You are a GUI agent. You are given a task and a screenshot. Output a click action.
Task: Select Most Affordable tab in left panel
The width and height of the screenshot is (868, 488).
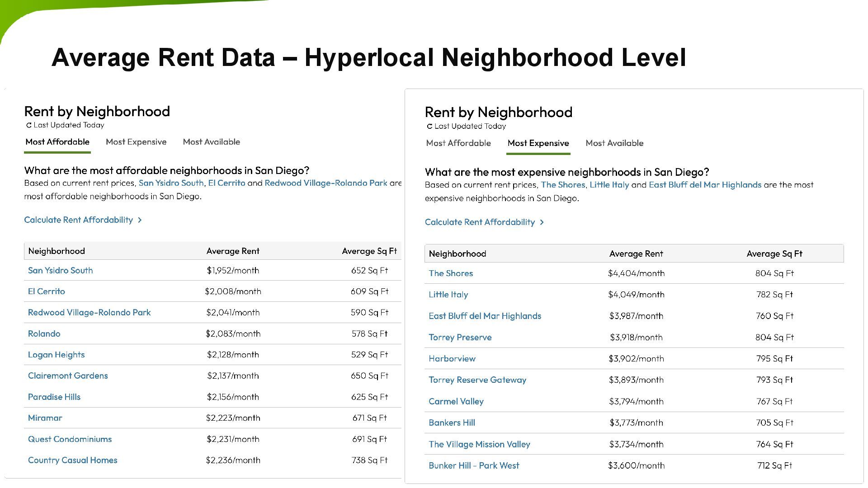57,142
